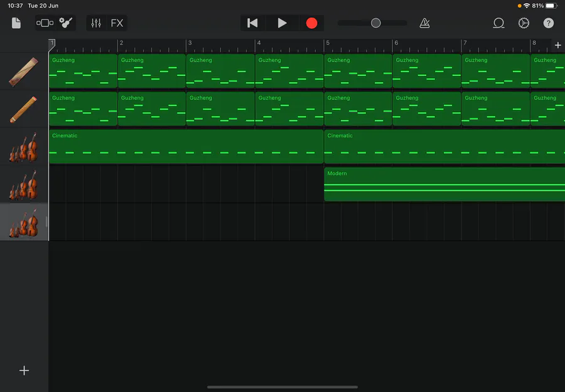Tap the home indicator bar
Screen dimensions: 565x392
[282, 388]
